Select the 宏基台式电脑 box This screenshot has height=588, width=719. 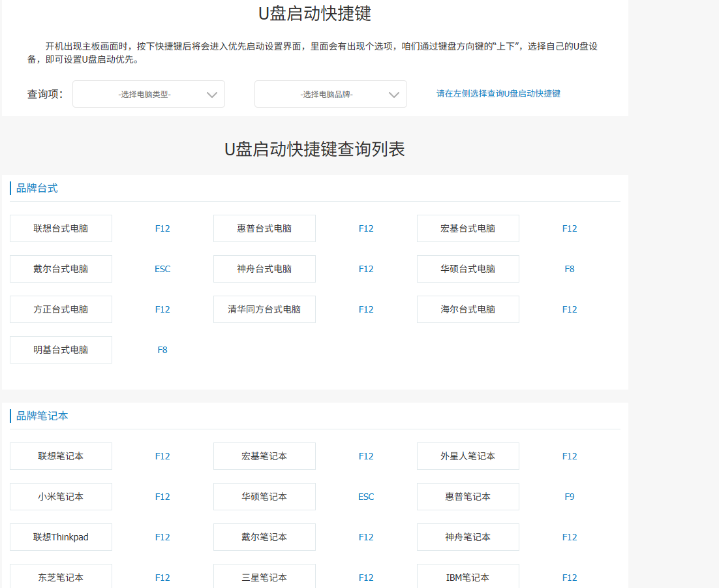coord(468,228)
